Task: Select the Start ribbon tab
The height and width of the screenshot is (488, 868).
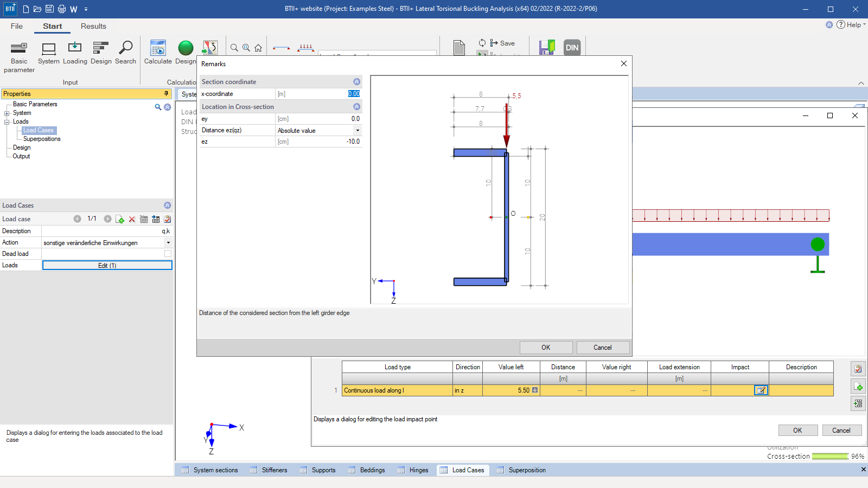Action: pyautogui.click(x=53, y=26)
